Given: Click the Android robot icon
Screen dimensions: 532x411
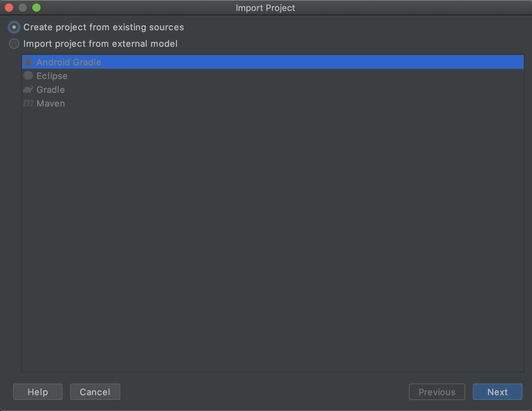Looking at the screenshot, I should click(x=28, y=62).
